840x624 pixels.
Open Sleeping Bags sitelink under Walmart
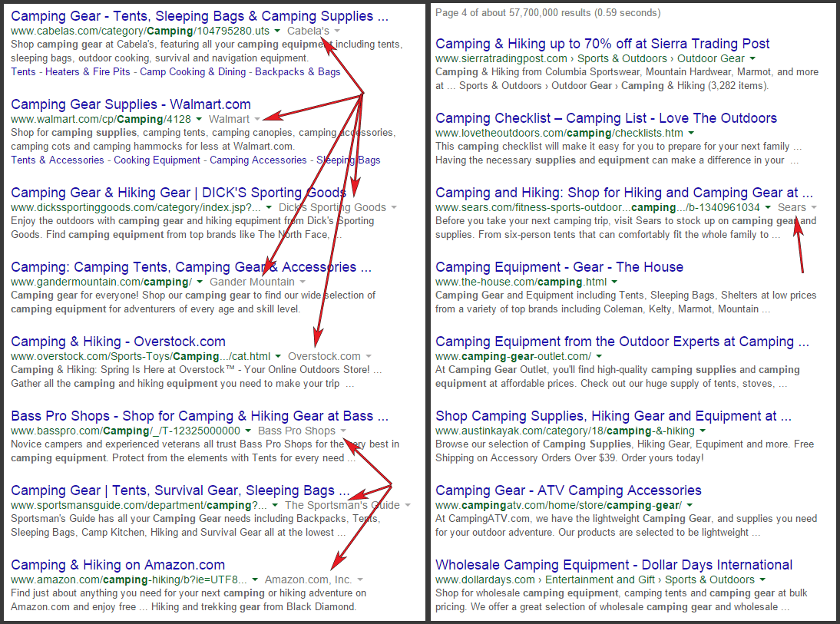(349, 160)
